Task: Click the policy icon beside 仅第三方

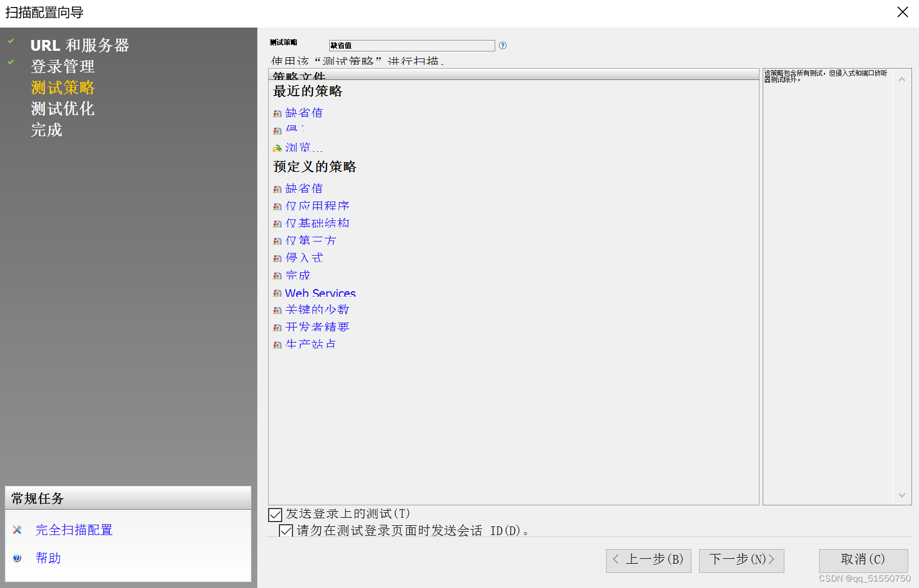Action: point(277,241)
